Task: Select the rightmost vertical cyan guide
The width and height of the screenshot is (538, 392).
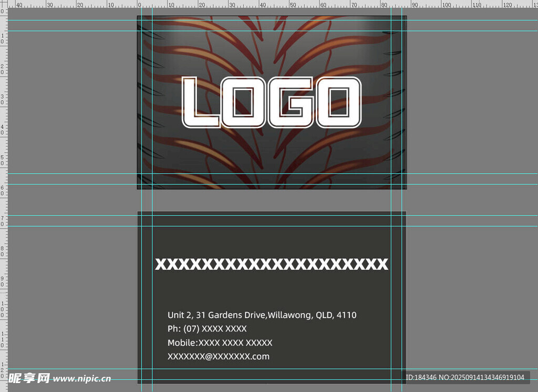Action: [x=402, y=199]
